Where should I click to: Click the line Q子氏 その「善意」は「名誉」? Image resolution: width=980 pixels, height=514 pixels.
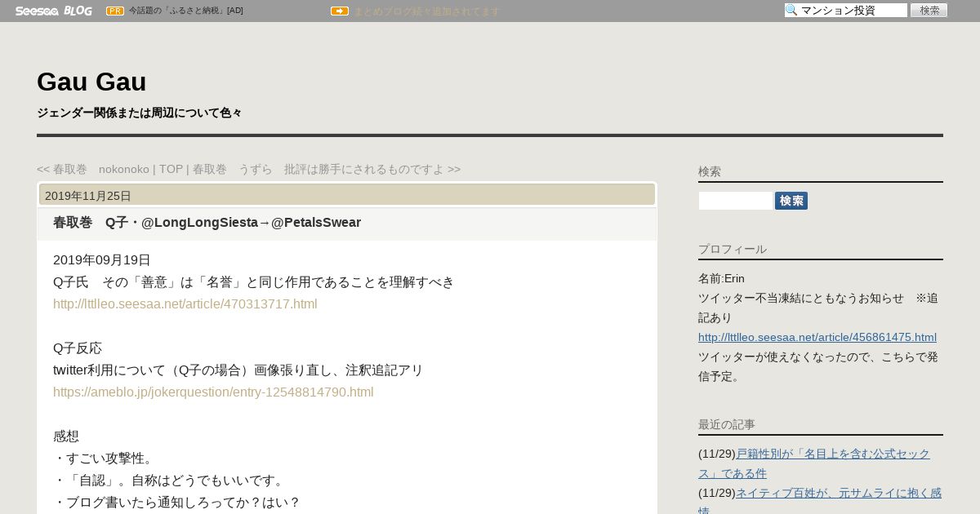(x=254, y=282)
